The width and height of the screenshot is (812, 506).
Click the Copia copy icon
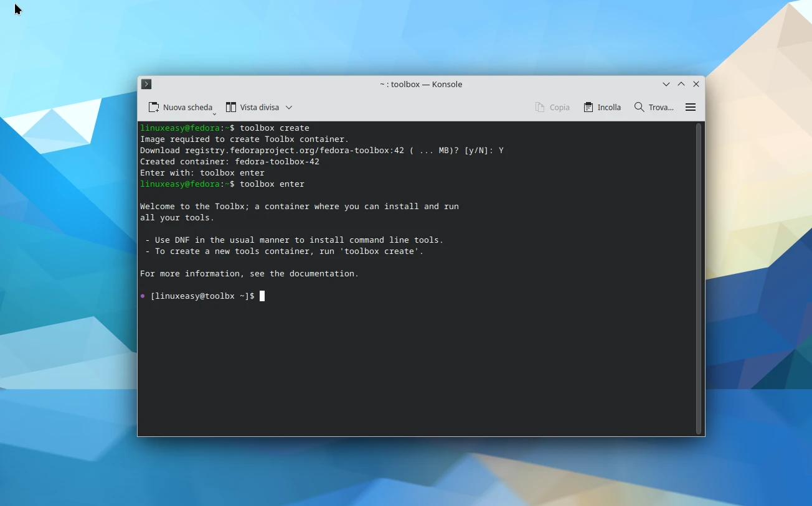point(540,107)
